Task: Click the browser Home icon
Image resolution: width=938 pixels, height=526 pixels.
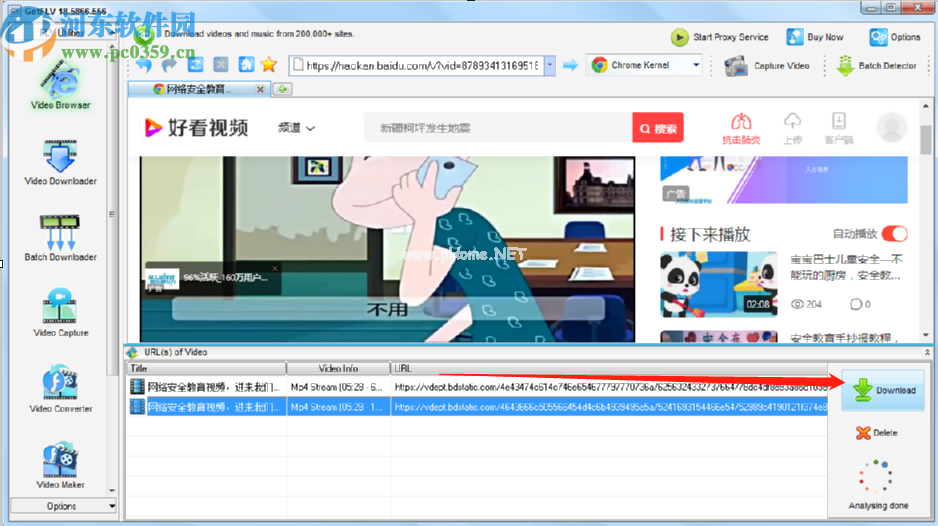Action: (x=246, y=65)
